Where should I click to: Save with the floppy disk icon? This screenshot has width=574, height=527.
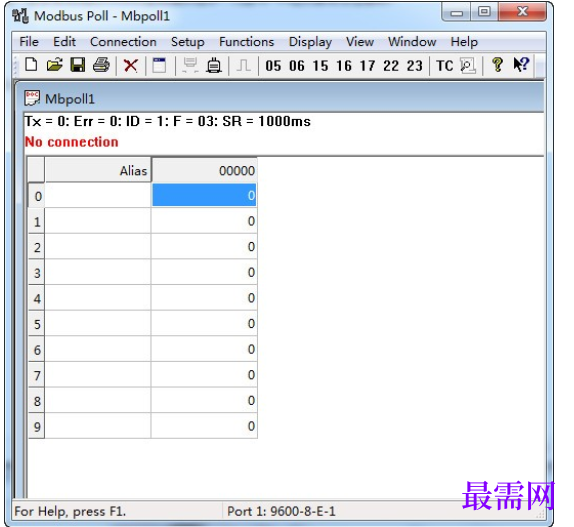(x=78, y=66)
